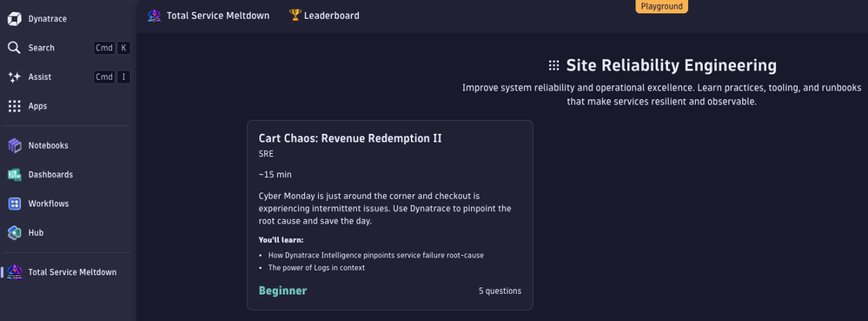Click the grid icon beside Site Reliability Engineering
Image resolution: width=868 pixels, height=321 pixels.
553,66
